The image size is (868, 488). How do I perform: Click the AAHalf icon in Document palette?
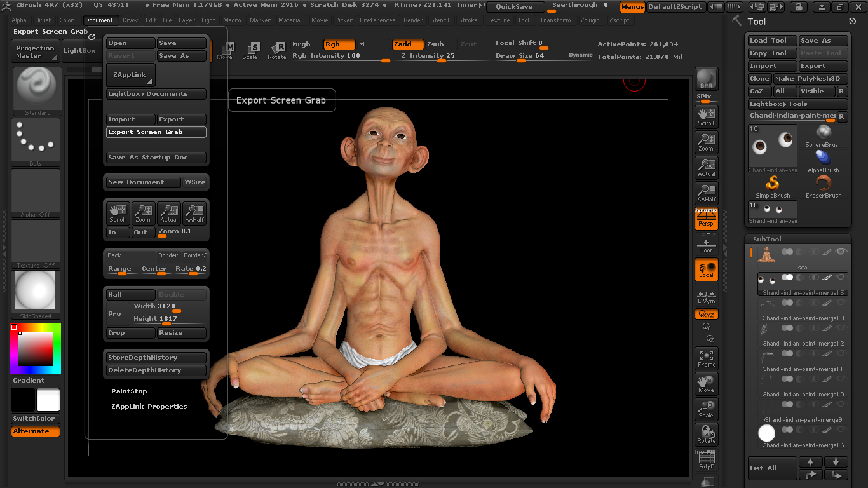tap(194, 213)
